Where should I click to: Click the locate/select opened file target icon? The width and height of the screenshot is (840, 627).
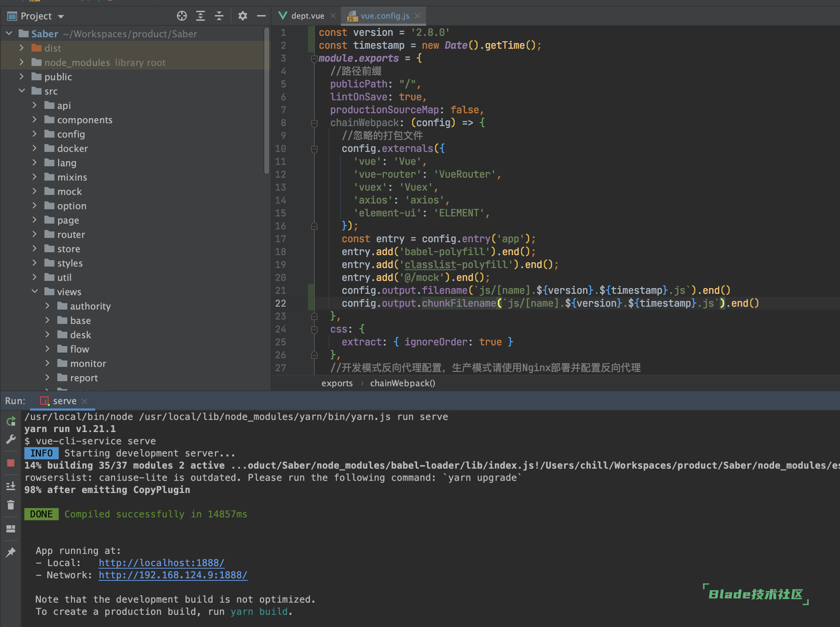pyautogui.click(x=182, y=16)
